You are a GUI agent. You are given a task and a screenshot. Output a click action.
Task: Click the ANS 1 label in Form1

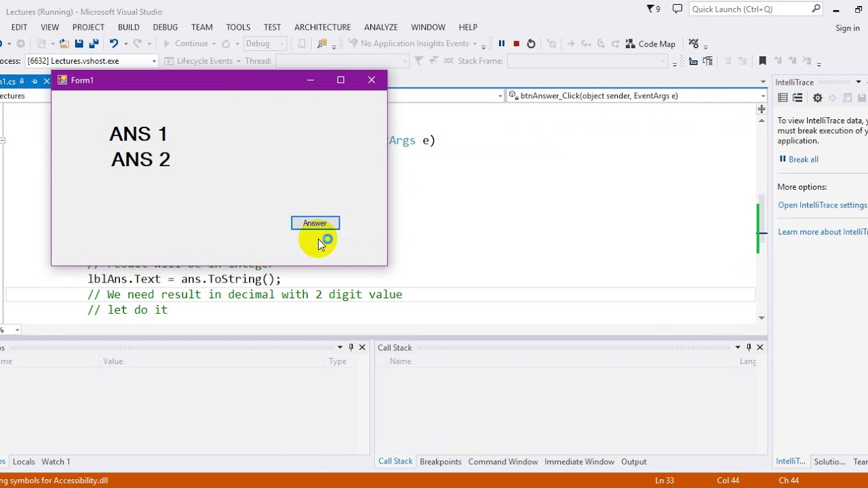(138, 134)
